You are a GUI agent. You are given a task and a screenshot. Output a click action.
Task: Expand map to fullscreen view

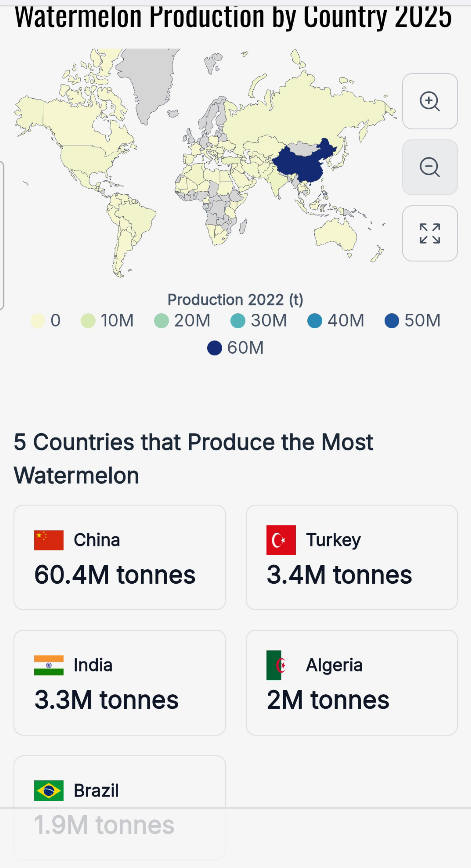coord(430,233)
